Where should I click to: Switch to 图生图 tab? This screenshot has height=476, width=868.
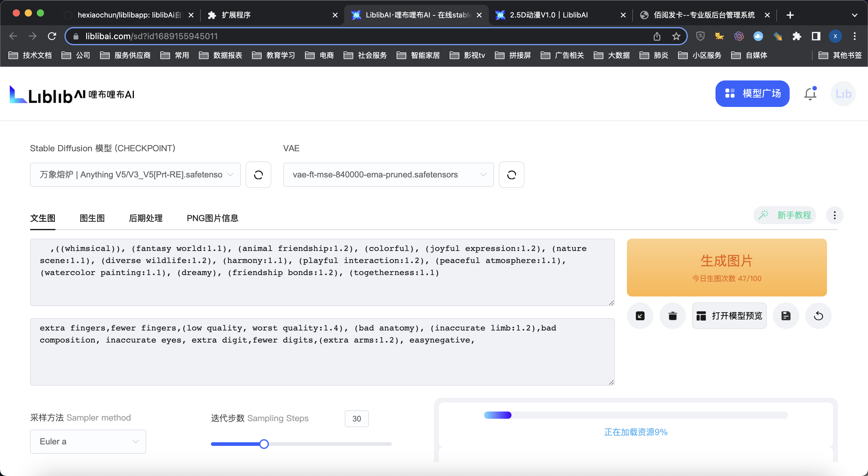tap(92, 218)
